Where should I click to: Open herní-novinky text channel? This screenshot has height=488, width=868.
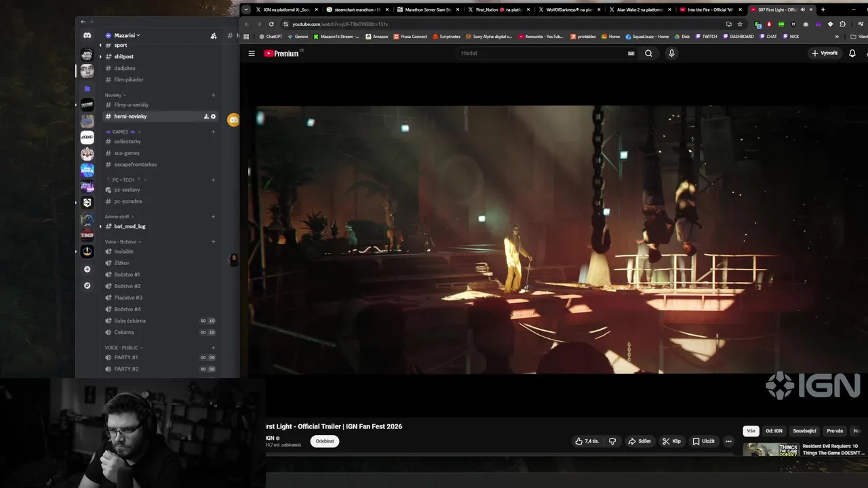[x=159, y=117]
